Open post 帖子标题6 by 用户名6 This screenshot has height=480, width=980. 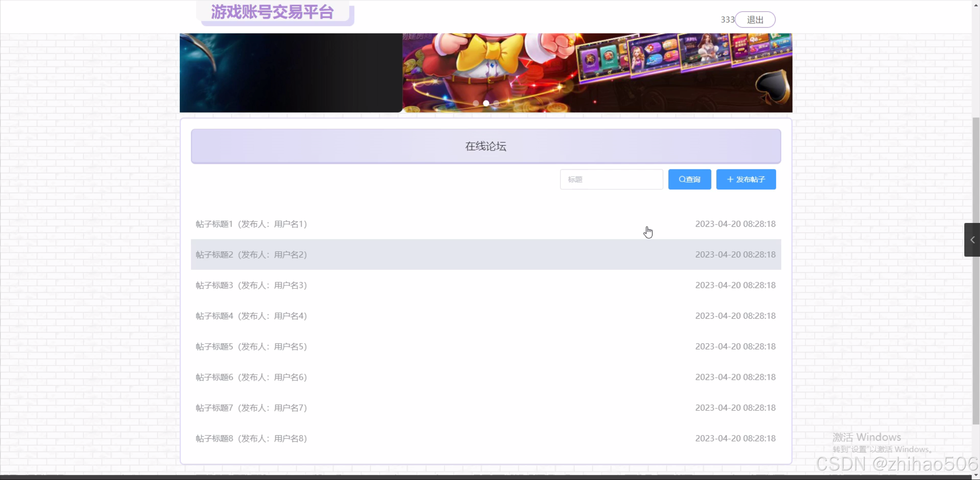(x=251, y=377)
